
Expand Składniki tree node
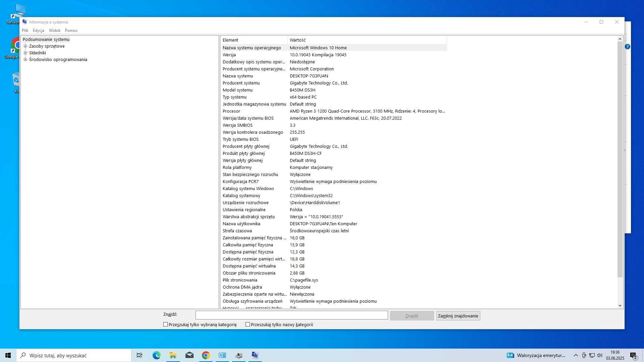tap(25, 53)
